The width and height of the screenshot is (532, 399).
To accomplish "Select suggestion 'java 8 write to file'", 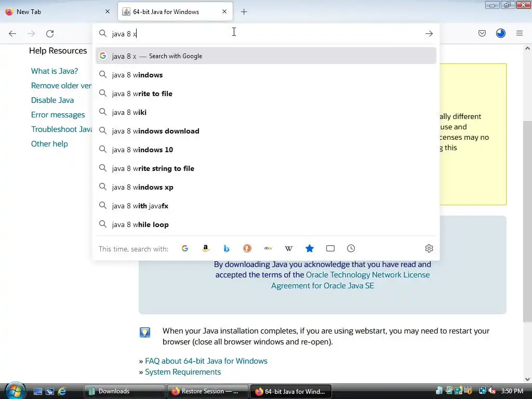I will pos(265,94).
